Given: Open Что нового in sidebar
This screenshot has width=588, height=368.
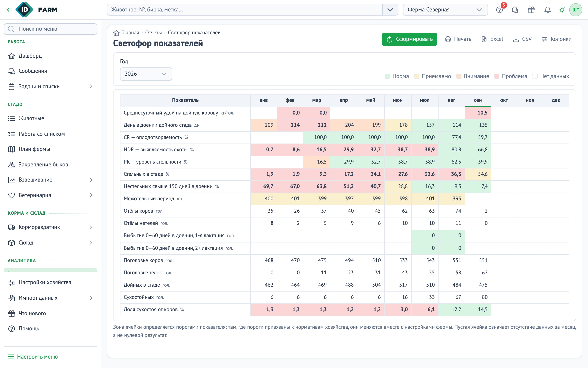Looking at the screenshot, I should tap(51, 313).
